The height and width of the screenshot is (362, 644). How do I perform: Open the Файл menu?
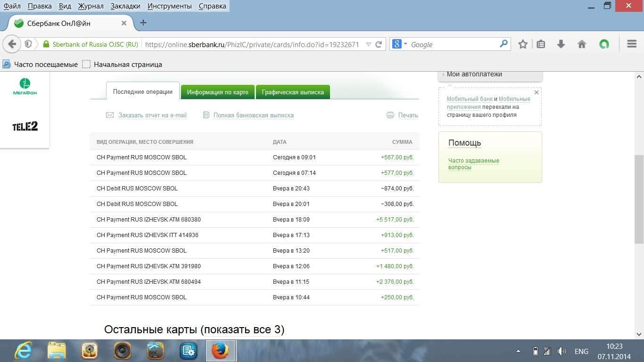click(x=12, y=6)
